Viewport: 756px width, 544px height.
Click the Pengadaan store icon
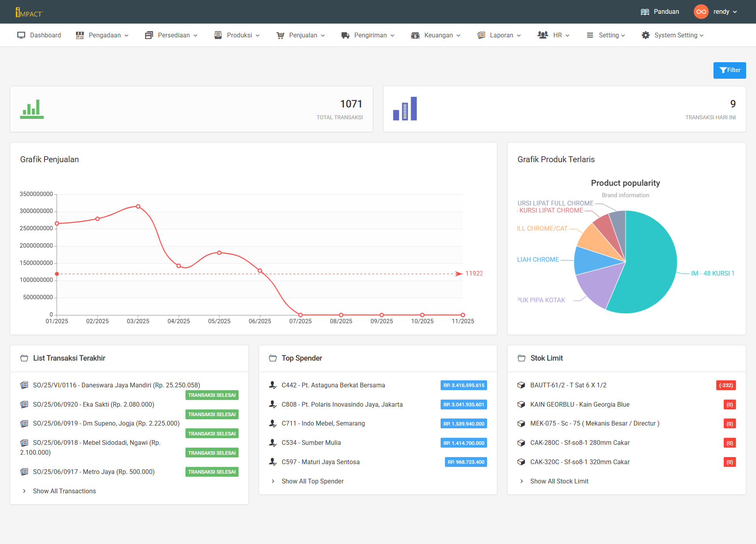[80, 35]
